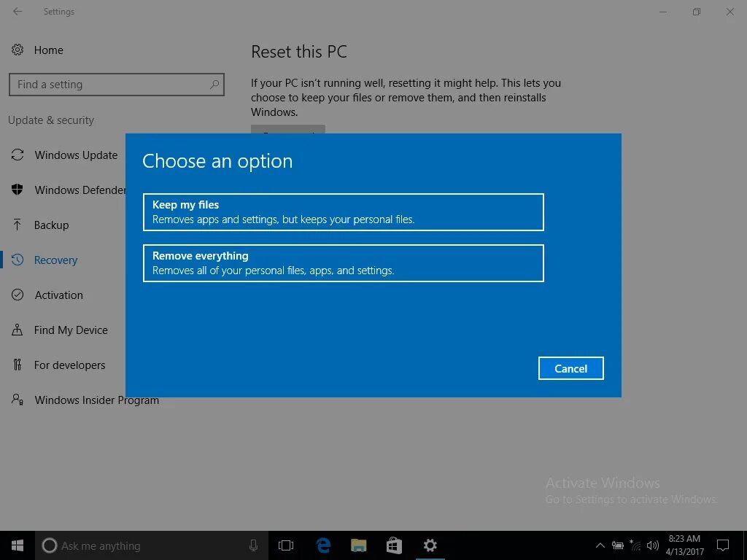Click the Home gear icon
747x560 pixels.
[18, 50]
